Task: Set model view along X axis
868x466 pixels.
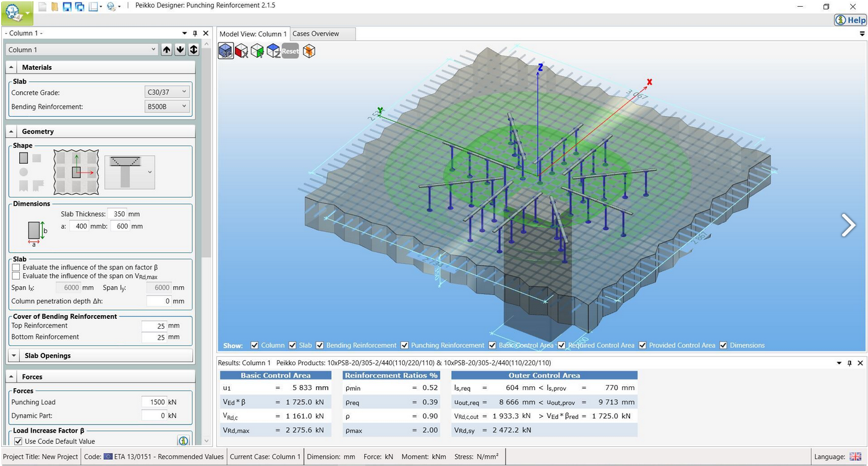Action: 241,51
